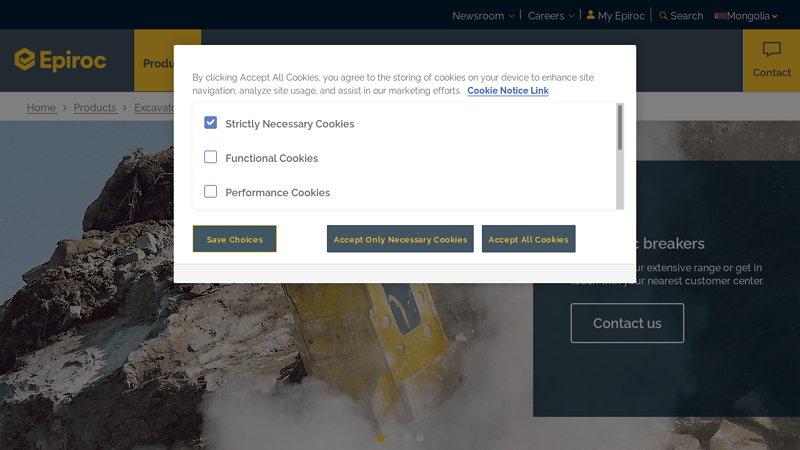Click the My Epiroc user icon
Image resolution: width=800 pixels, height=450 pixels.
591,15
